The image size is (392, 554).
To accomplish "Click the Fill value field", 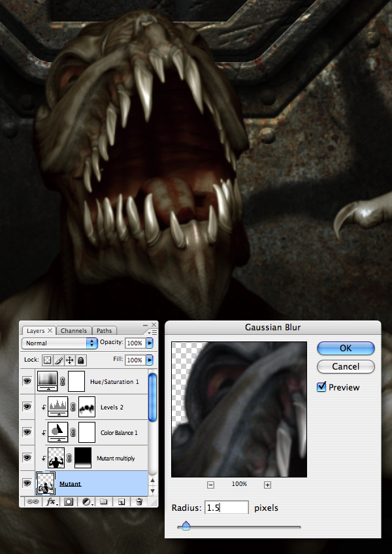I will [135, 360].
